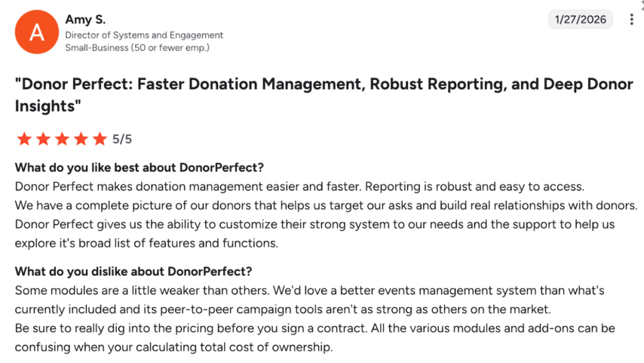Open the three-dot review options menu
Viewport: 644px width, 363px height.
(631, 20)
